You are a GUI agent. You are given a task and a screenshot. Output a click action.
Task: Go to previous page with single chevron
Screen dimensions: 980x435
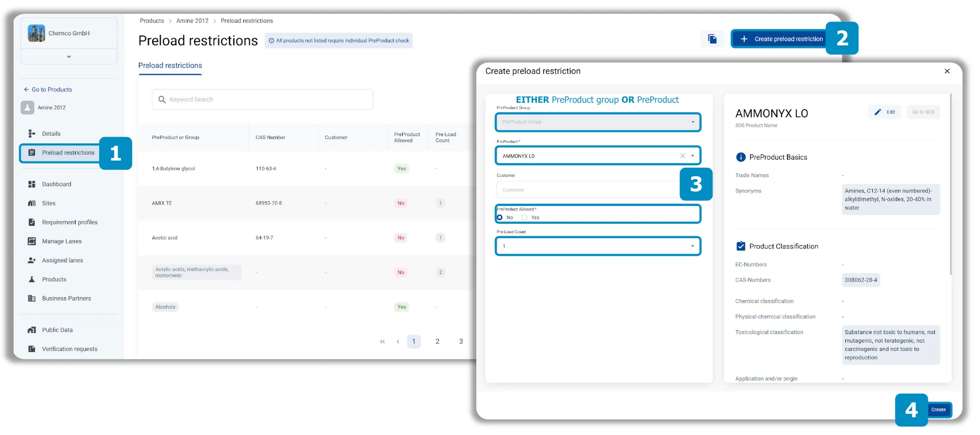[398, 342]
